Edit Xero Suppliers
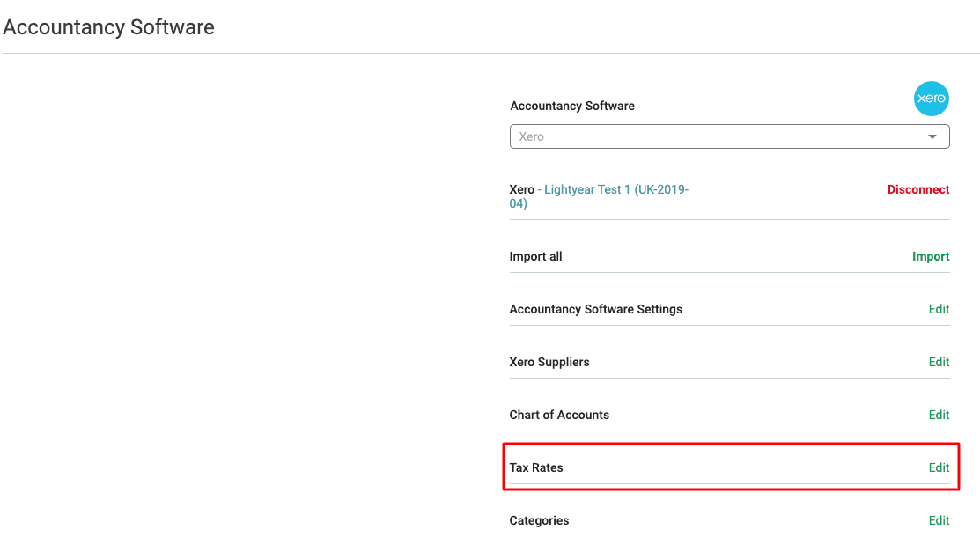Viewport: 980px width, 552px height. click(939, 362)
